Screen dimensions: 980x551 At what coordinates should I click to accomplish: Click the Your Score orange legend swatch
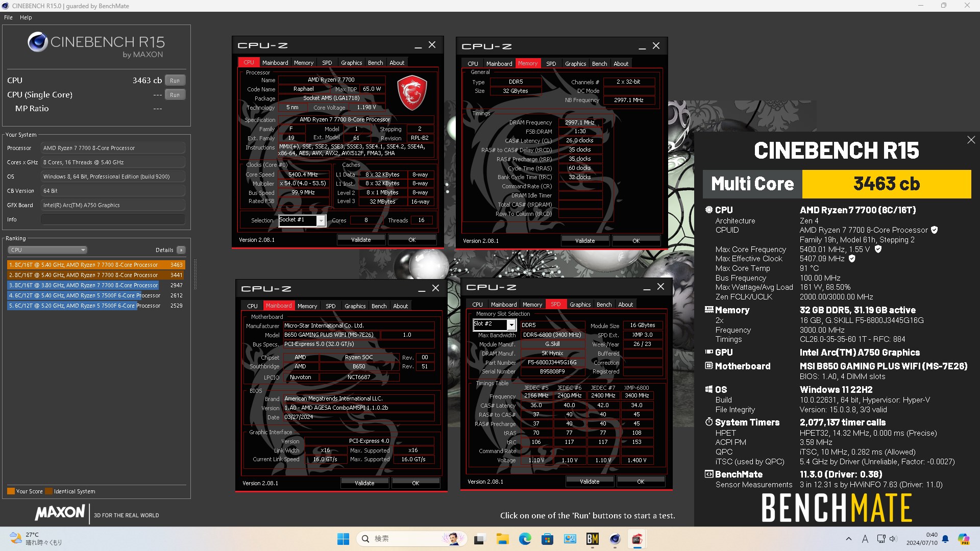(11, 491)
